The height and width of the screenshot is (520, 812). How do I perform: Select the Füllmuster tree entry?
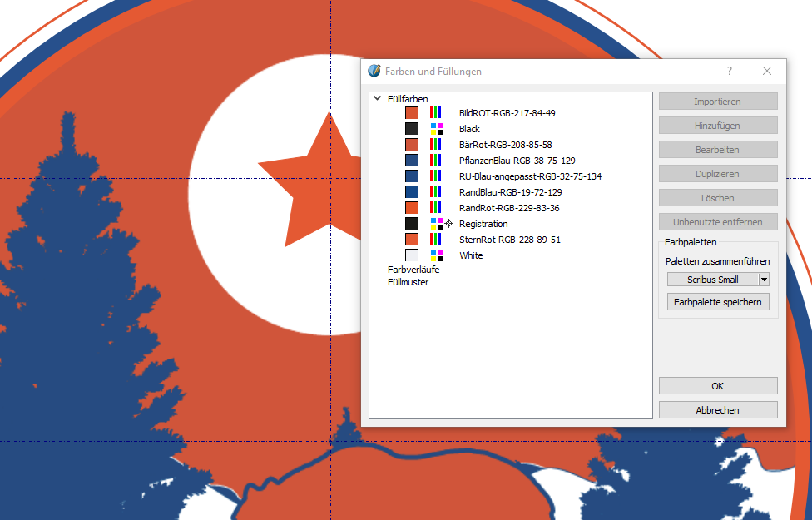click(x=408, y=282)
